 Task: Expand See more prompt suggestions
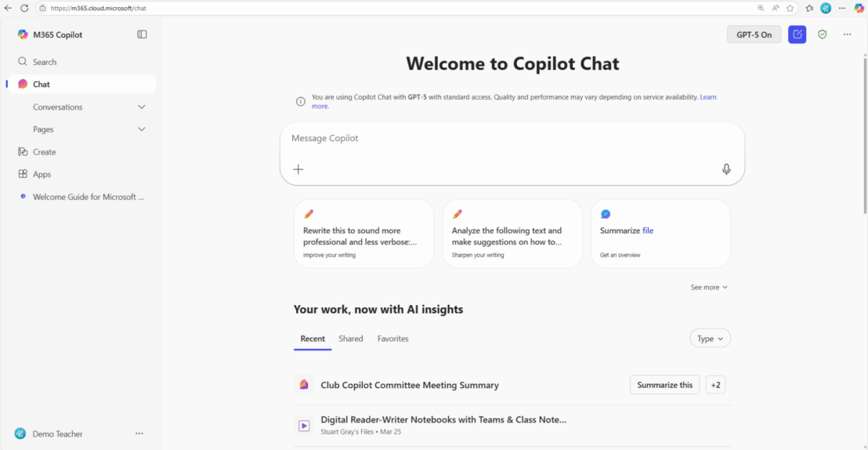coord(708,288)
